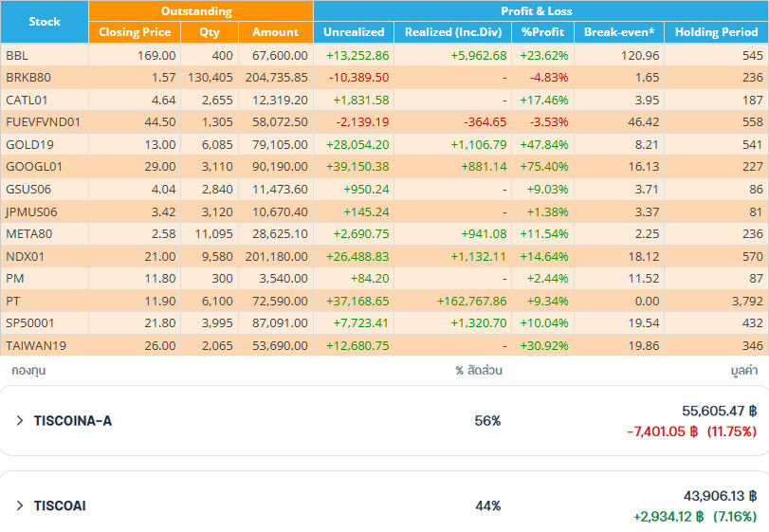
Task: Expand the TISCOAI fund chevron
Action: [20, 505]
